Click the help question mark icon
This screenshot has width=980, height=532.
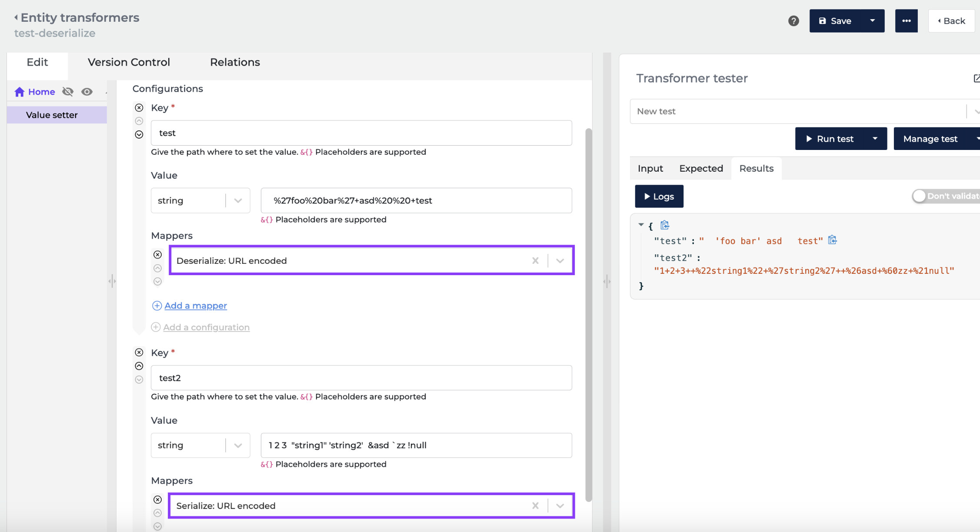coord(793,21)
